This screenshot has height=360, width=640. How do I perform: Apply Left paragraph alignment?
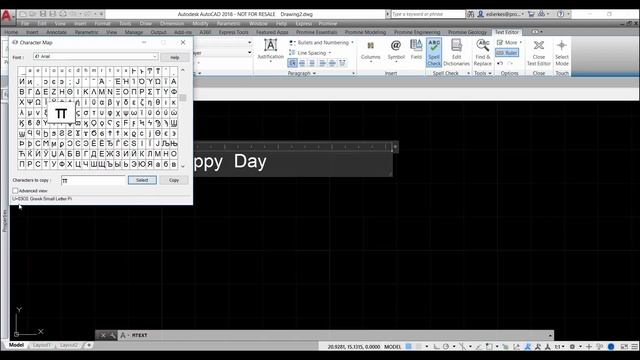pos(302,63)
